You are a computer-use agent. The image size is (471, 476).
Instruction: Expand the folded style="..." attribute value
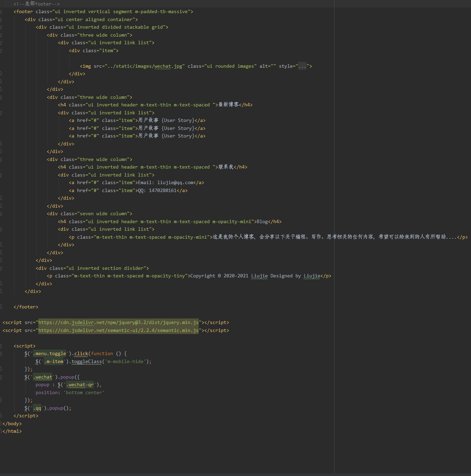(302, 66)
